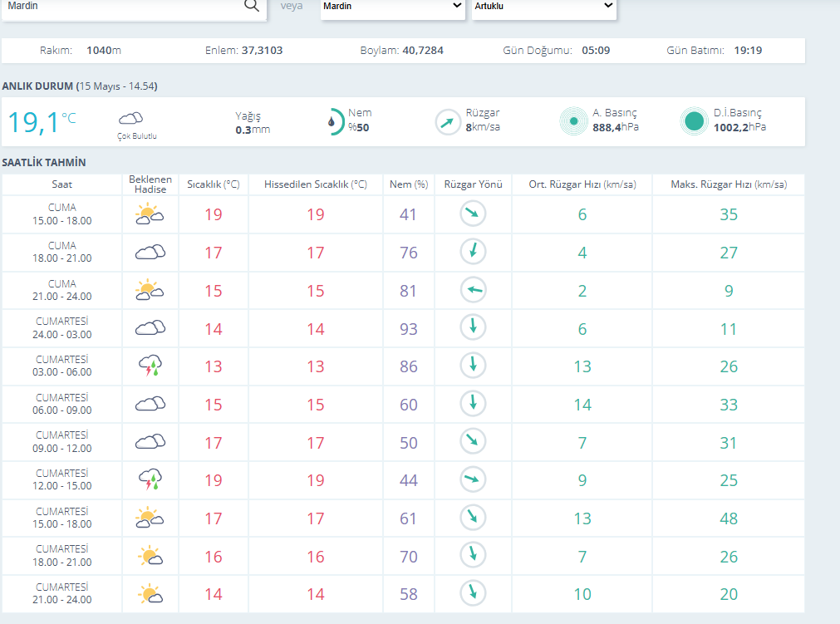Click wind direction icon for CUMARTESİ 21.00 - 24.00
Screen dimensions: 840x624
pyautogui.click(x=473, y=593)
